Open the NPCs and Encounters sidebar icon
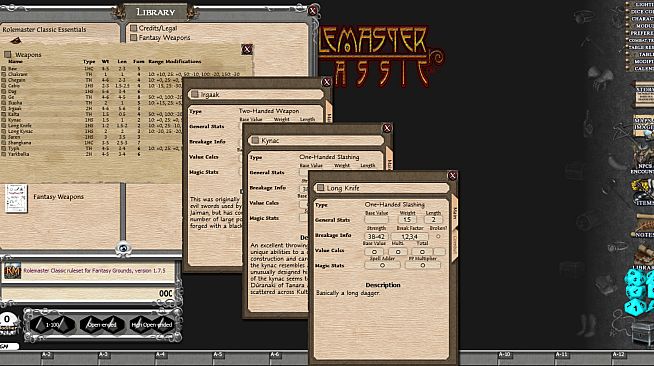654x366 pixels. click(643, 160)
